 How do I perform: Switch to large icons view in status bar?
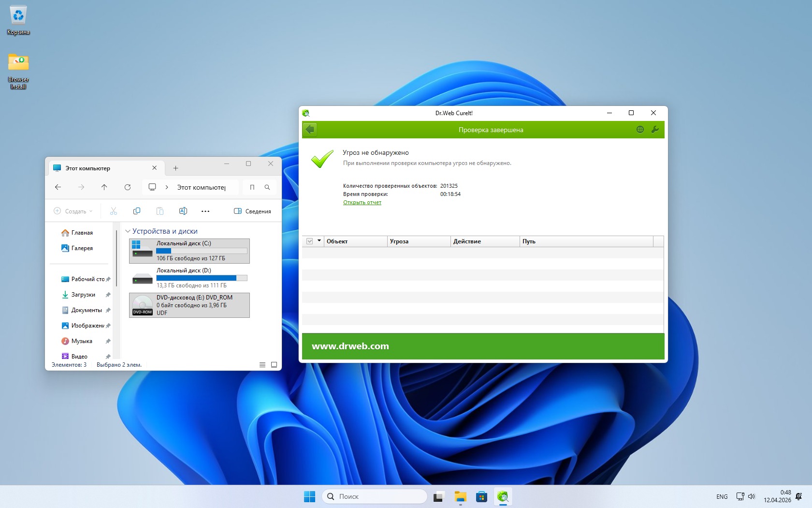coord(274,365)
